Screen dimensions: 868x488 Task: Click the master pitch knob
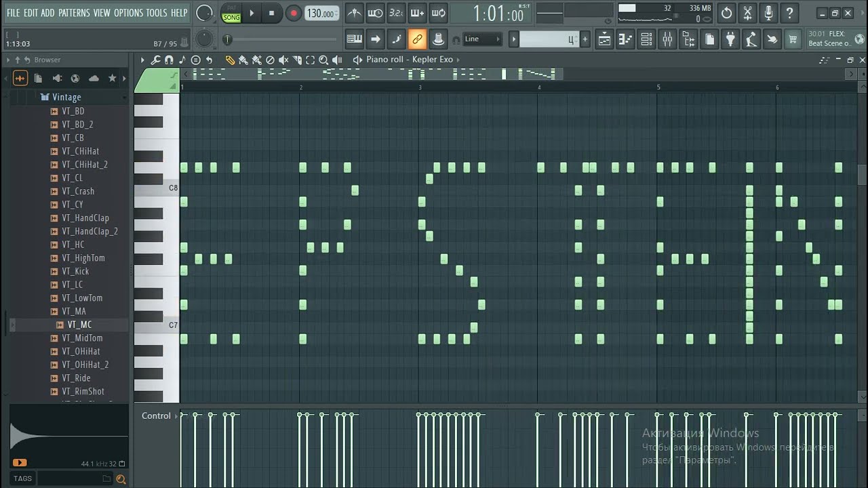pos(203,39)
